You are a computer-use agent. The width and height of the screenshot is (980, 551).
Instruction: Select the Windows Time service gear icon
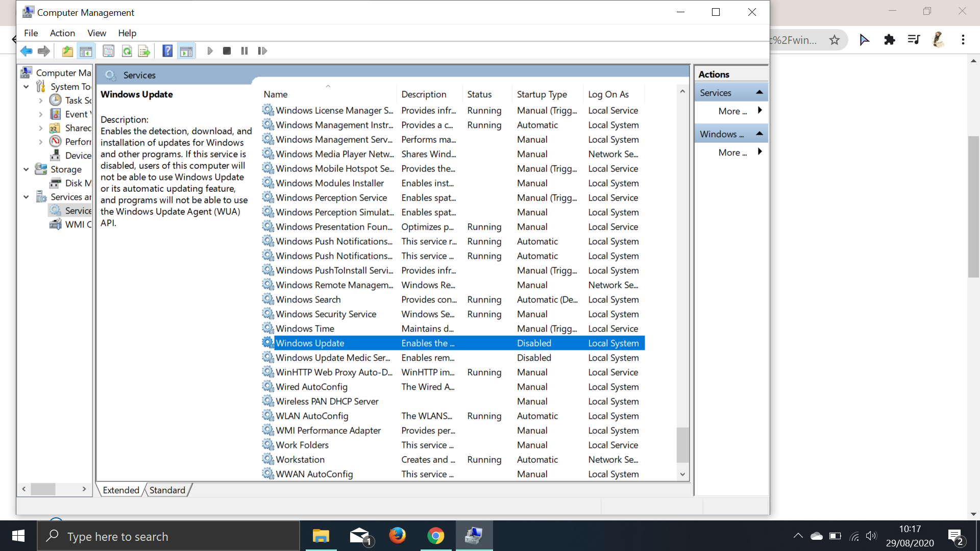268,328
